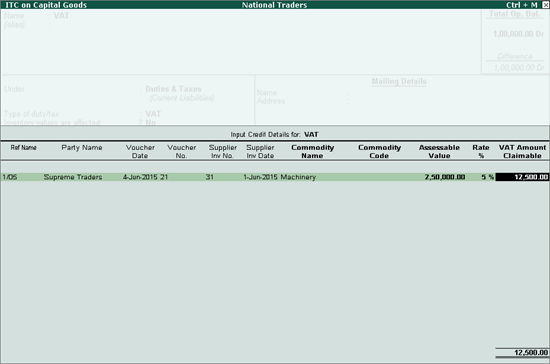The height and width of the screenshot is (364, 550).
Task: Click the Ref Name value 1/05
Action: 10,177
